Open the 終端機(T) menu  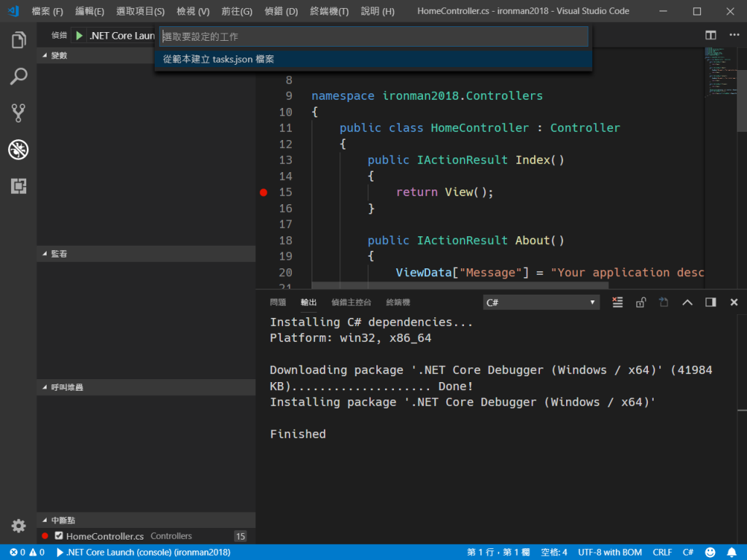pyautogui.click(x=329, y=11)
